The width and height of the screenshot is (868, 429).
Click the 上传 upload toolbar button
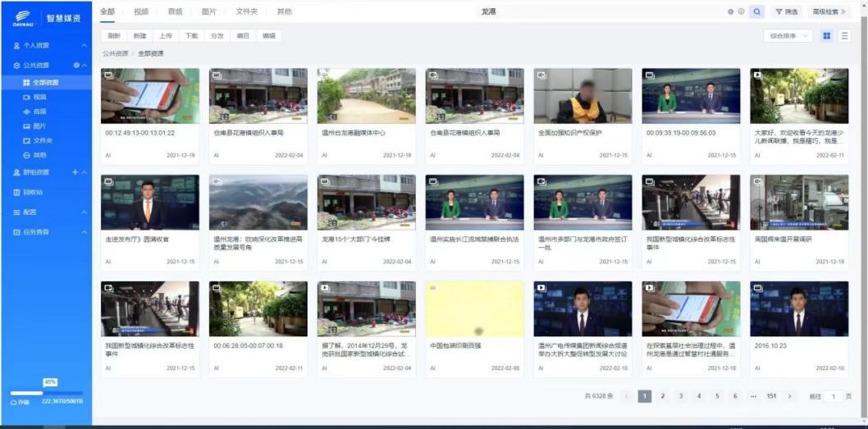166,36
